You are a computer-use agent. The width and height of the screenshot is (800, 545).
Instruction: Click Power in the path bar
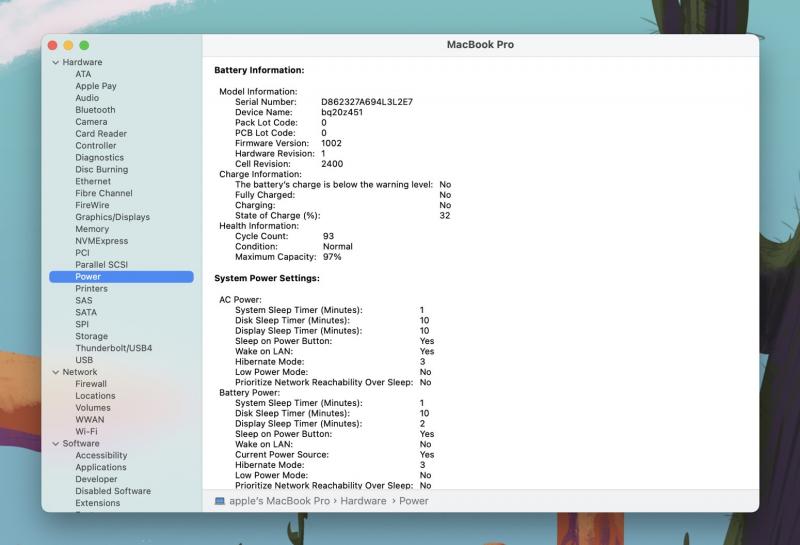tap(413, 501)
